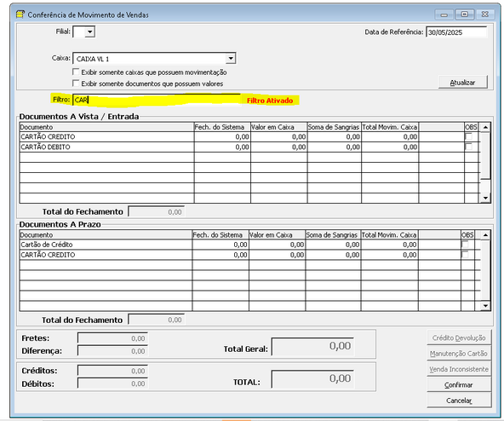Screen dimensions: 504x421
Task: Click the Documentos A Vista vertical scrollbar thumb
Action: 485,155
